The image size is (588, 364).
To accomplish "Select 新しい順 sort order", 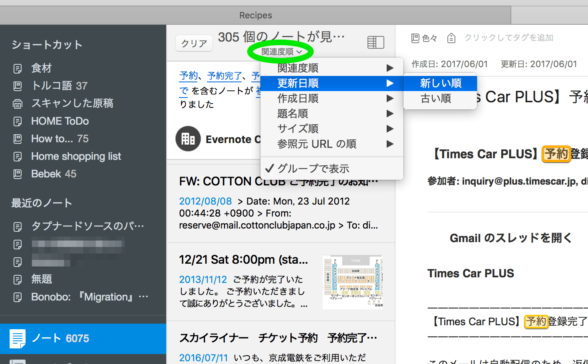I will [x=440, y=83].
